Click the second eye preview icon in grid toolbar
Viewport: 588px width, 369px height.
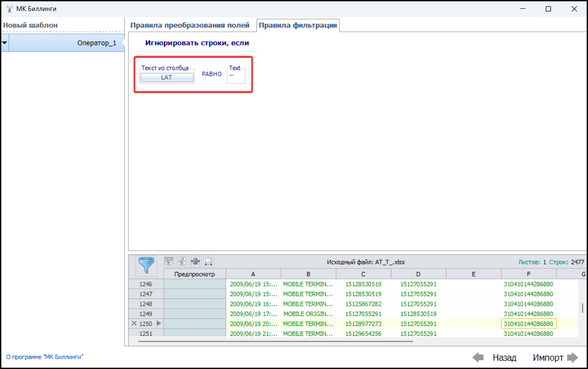[182, 261]
